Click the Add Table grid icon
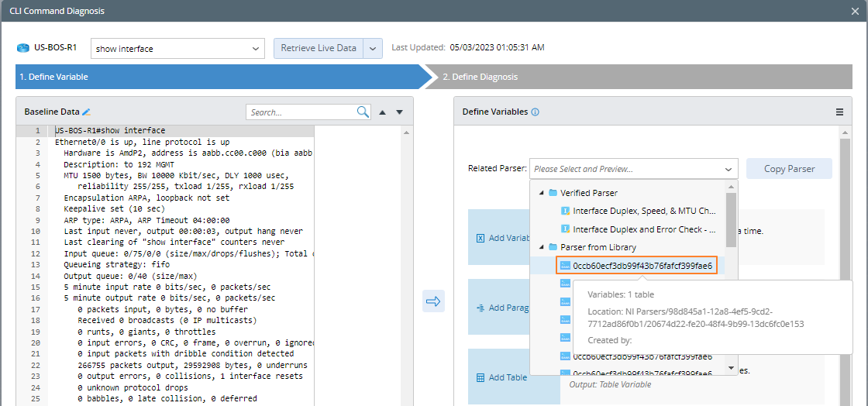This screenshot has width=868, height=406. click(480, 378)
